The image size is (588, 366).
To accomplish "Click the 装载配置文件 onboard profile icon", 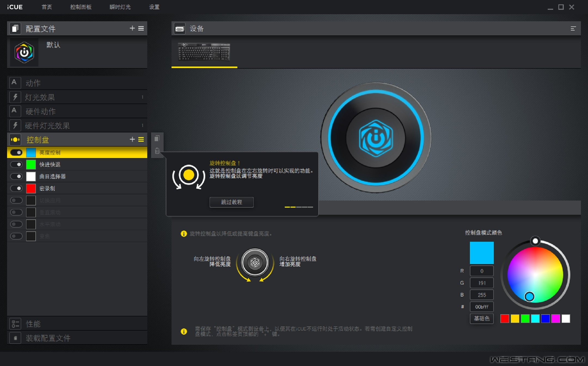I will click(x=15, y=338).
